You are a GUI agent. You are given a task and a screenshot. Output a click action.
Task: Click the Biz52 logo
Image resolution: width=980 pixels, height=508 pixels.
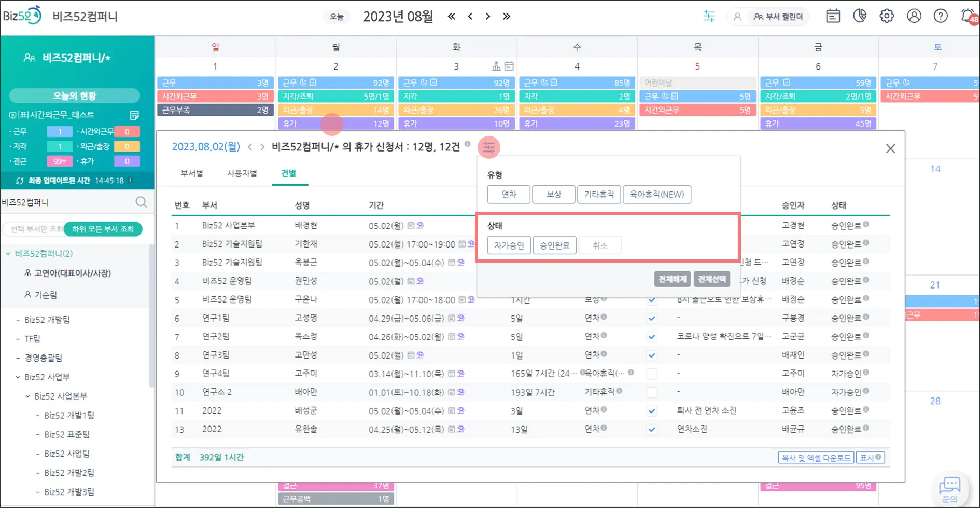(22, 16)
